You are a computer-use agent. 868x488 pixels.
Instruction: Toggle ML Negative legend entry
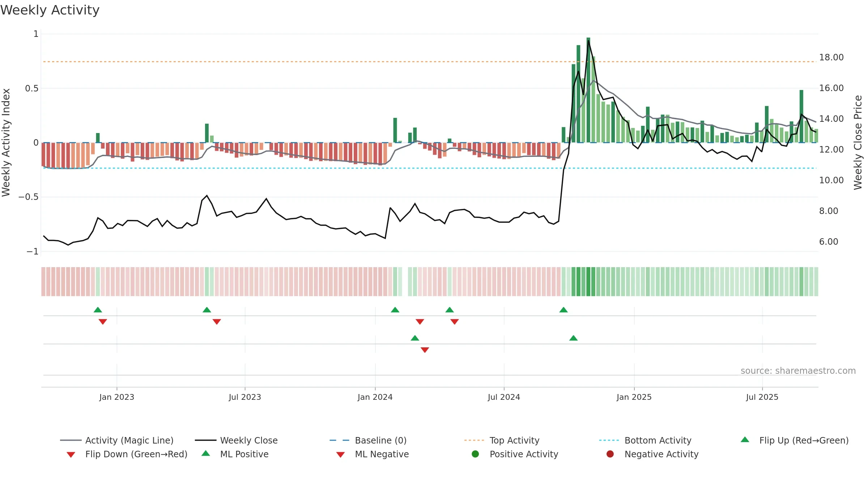(372, 454)
